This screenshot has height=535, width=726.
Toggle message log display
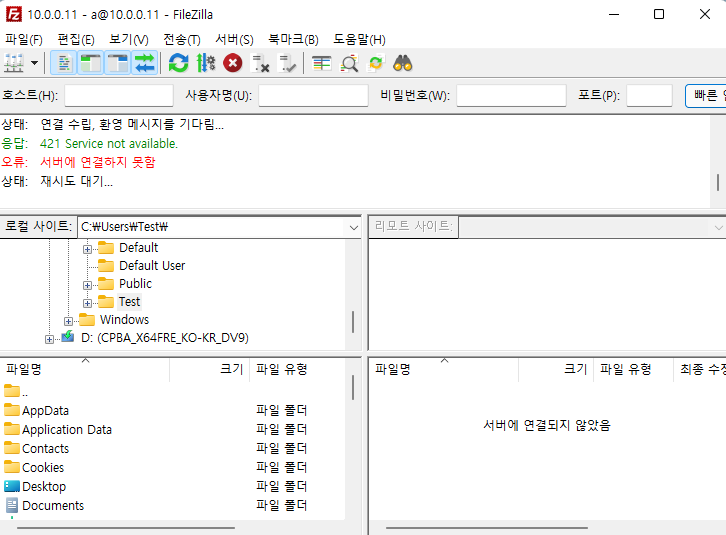64,63
